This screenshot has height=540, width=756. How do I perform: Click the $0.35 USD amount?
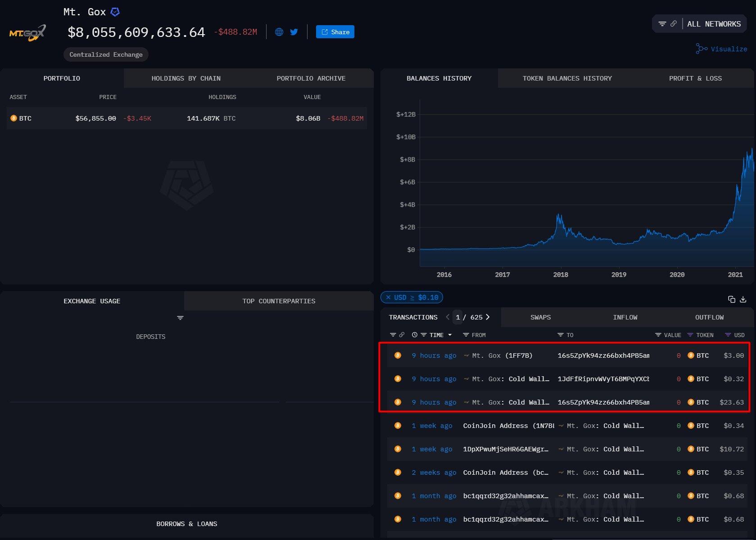click(x=733, y=472)
